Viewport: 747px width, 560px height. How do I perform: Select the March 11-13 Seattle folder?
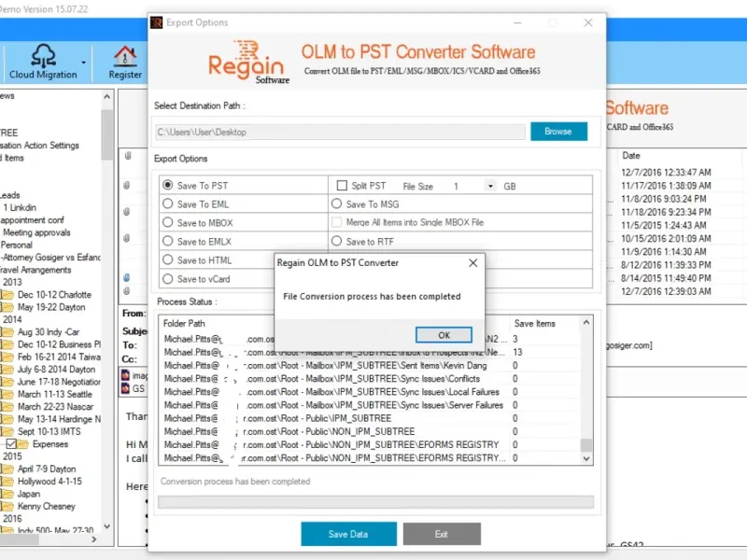click(x=54, y=394)
